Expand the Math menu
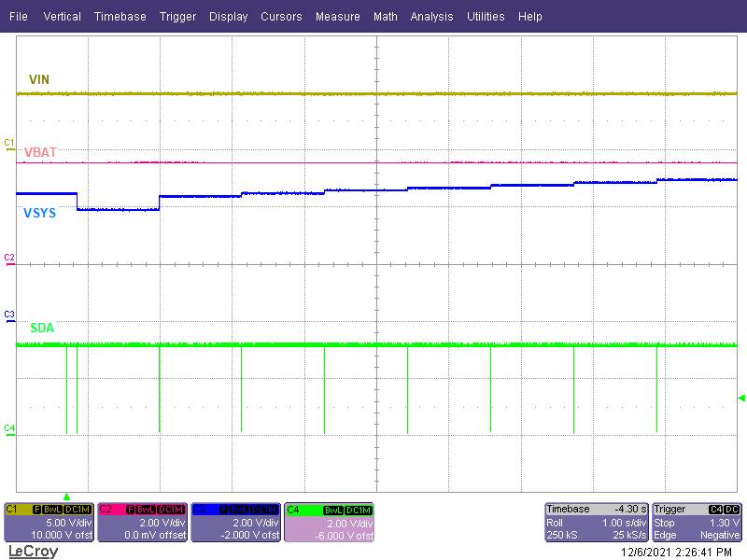747x560 pixels. tap(386, 16)
